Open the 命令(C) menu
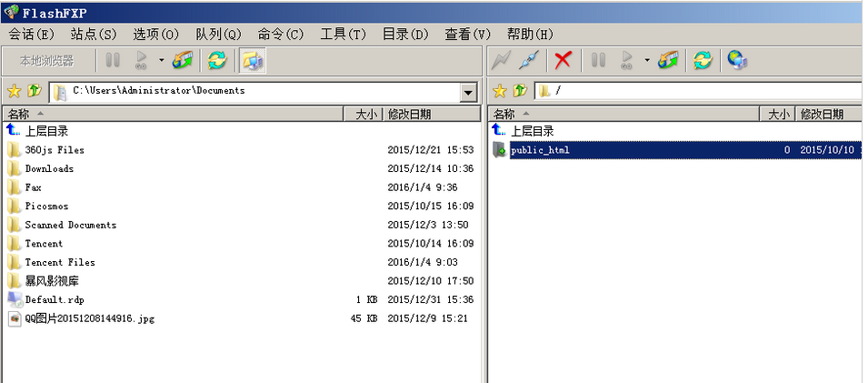The width and height of the screenshot is (868, 383). tap(281, 35)
